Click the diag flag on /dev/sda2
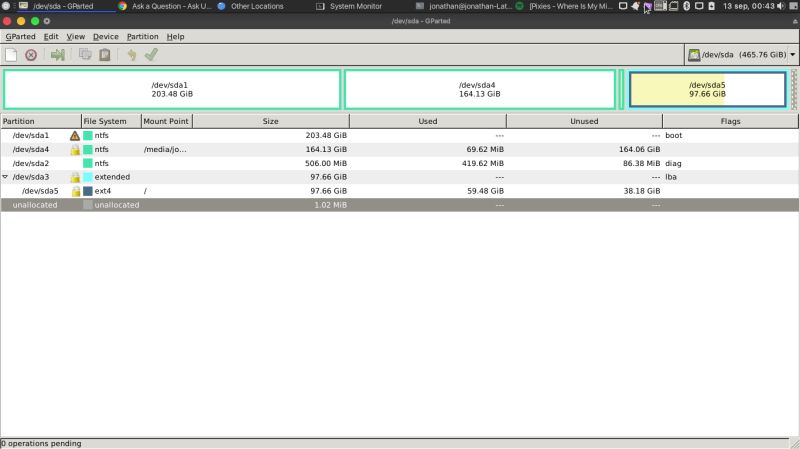Viewport: 800px width, 449px height. coord(673,163)
